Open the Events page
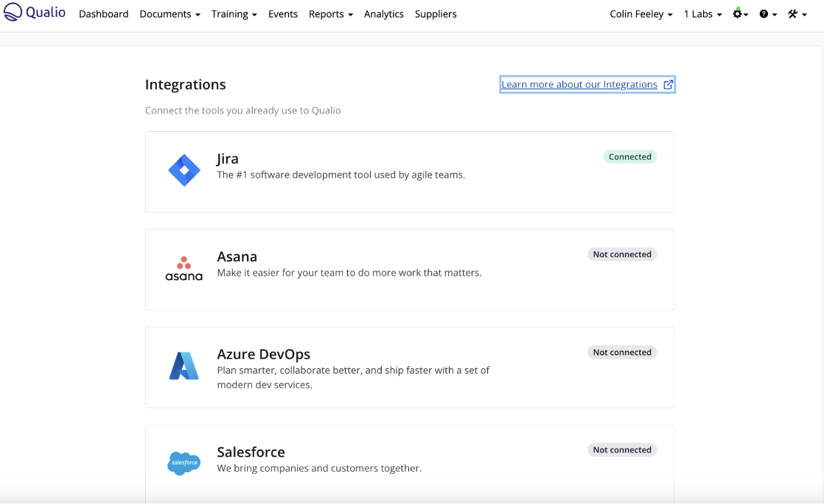 283,14
